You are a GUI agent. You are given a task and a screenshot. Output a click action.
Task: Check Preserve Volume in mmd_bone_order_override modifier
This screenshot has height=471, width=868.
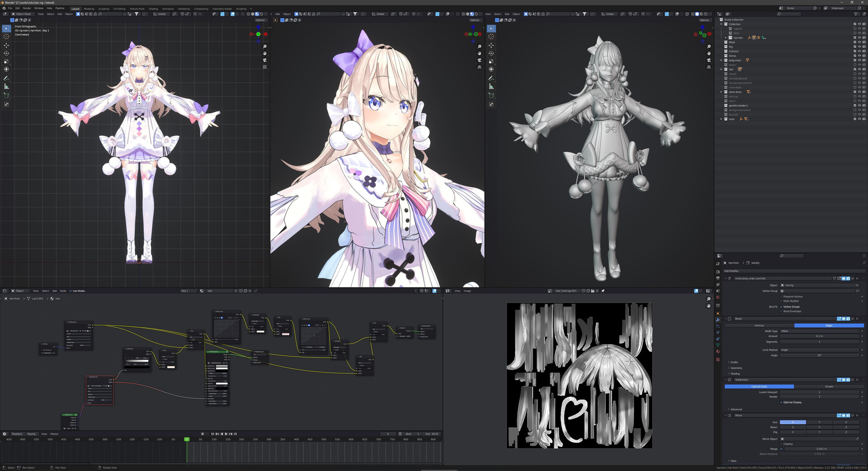[x=781, y=297]
